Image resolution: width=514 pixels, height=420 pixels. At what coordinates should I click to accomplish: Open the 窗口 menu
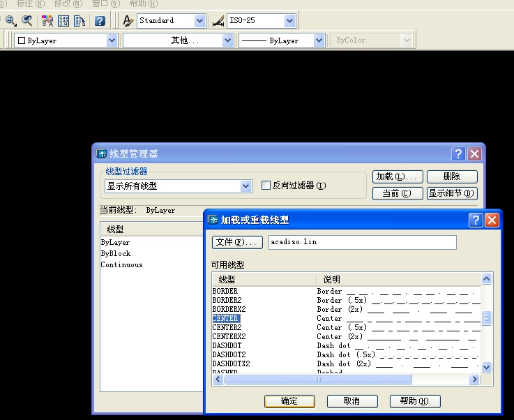click(106, 3)
